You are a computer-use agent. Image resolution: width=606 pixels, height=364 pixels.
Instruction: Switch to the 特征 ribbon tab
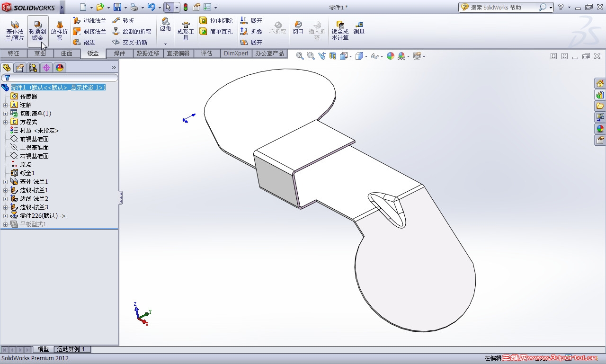14,53
